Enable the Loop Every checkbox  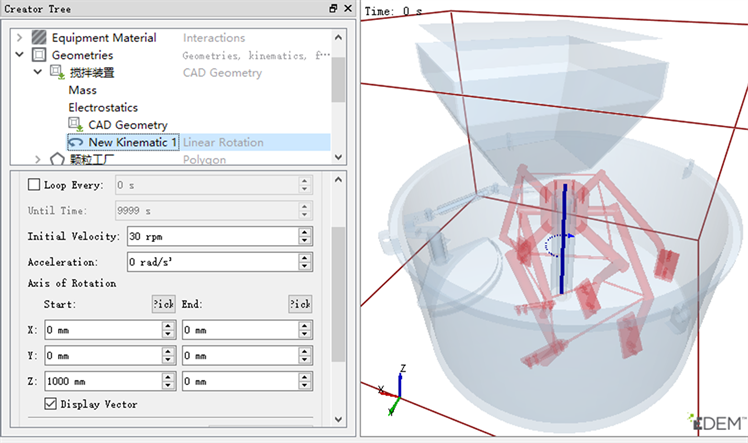[34, 185]
